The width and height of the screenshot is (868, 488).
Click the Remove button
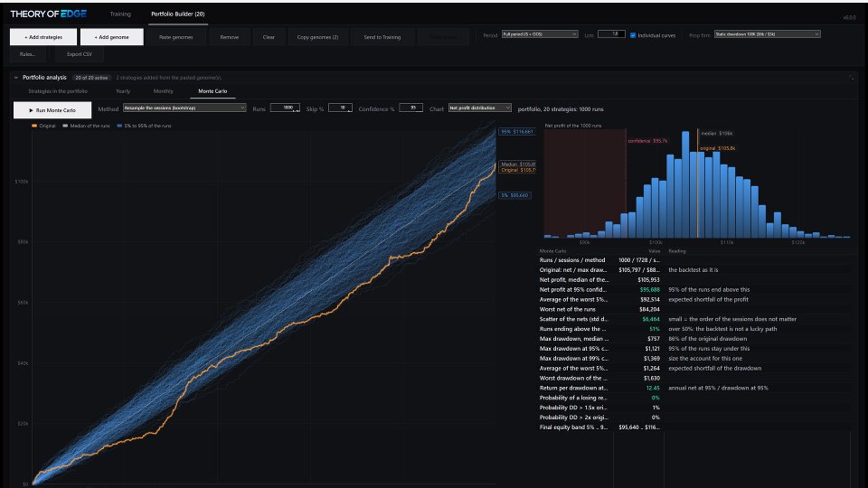pyautogui.click(x=229, y=37)
